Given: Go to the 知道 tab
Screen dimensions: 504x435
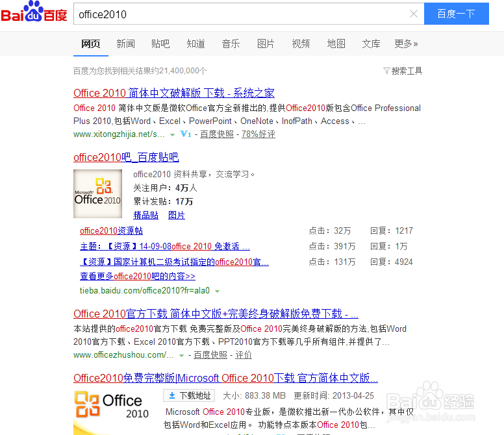Looking at the screenshot, I should [x=195, y=43].
